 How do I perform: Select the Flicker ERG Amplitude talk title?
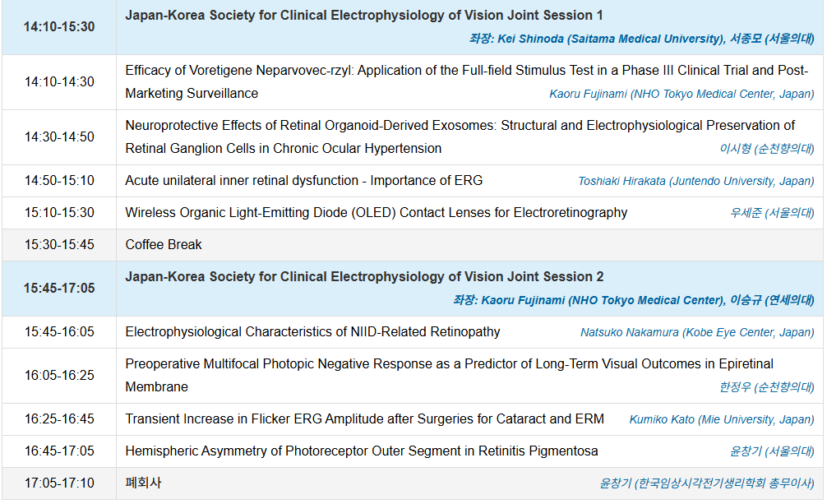(x=364, y=419)
